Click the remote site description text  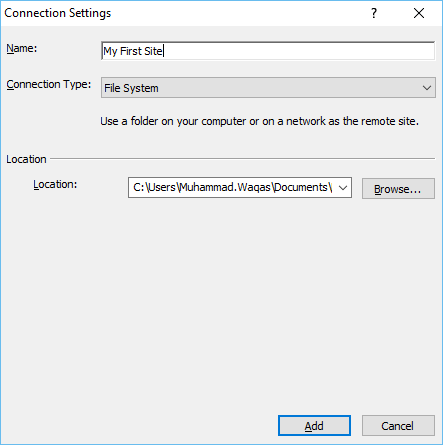click(259, 121)
